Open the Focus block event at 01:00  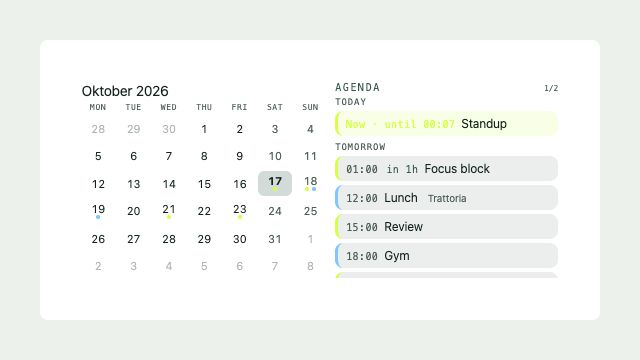446,169
